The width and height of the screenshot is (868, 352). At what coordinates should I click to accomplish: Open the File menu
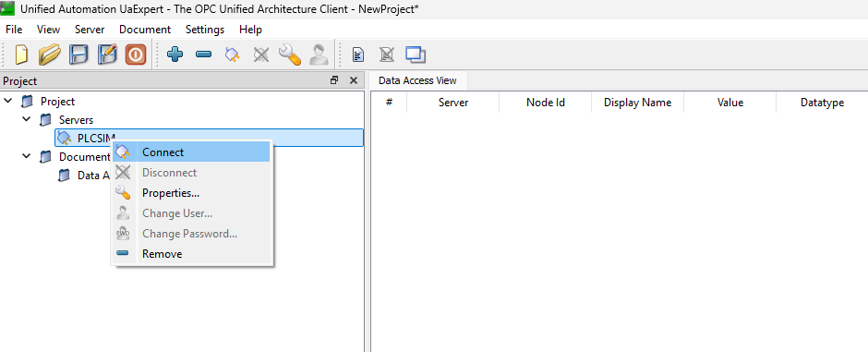[14, 30]
